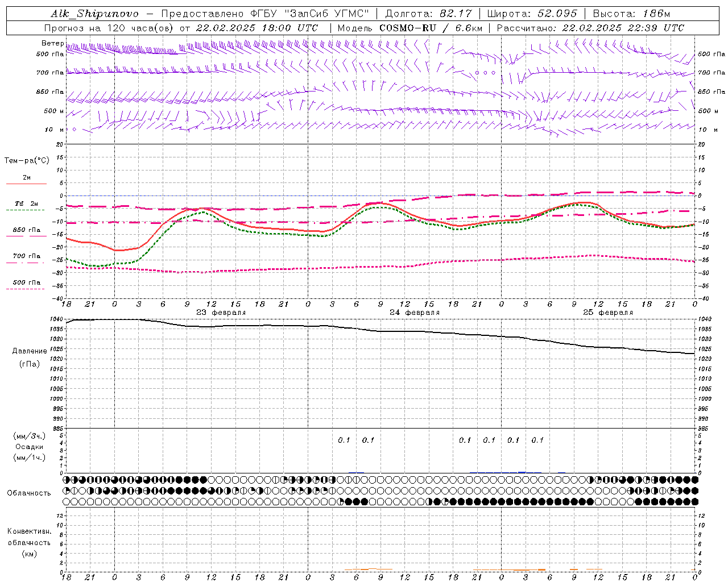Click the Широта: 52.095 value
Image resolution: width=728 pixels, height=582 pixels.
532,14
